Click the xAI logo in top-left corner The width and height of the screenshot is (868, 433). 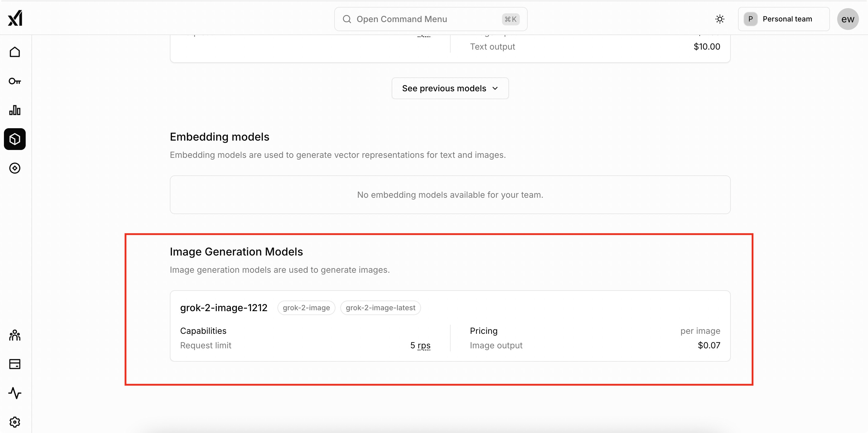coord(15,18)
